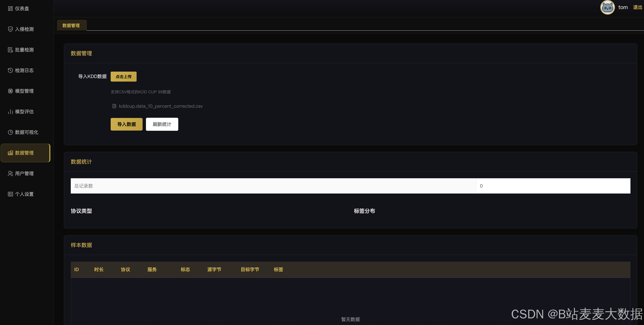
Task: Click the 刷新统计 button
Action: point(162,124)
